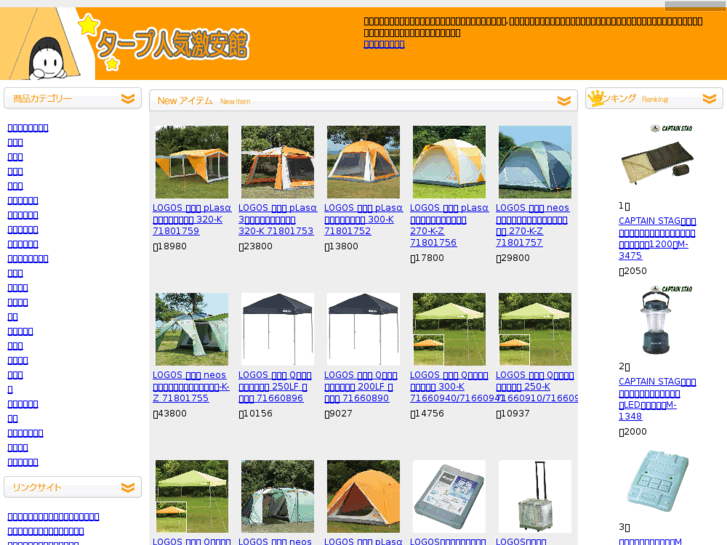This screenshot has width=727, height=545.
Task: Collapse the リンクサイト panel chevron
Action: click(x=128, y=487)
